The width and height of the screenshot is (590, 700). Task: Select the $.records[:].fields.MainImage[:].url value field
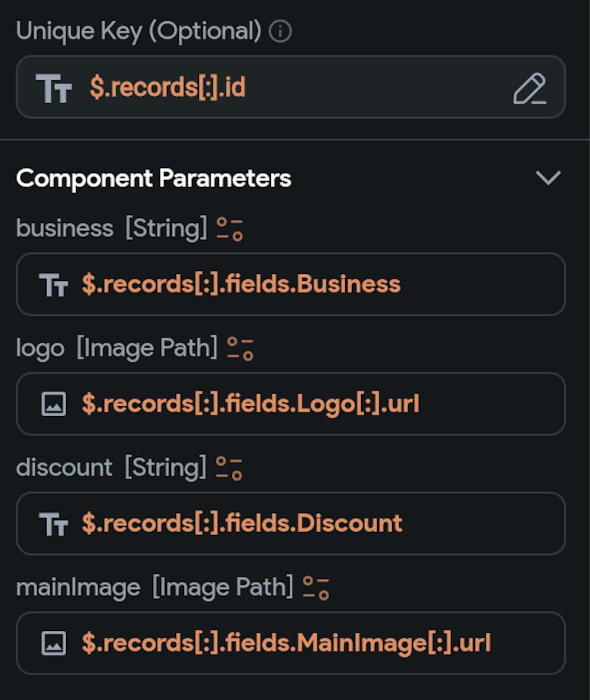click(291, 643)
